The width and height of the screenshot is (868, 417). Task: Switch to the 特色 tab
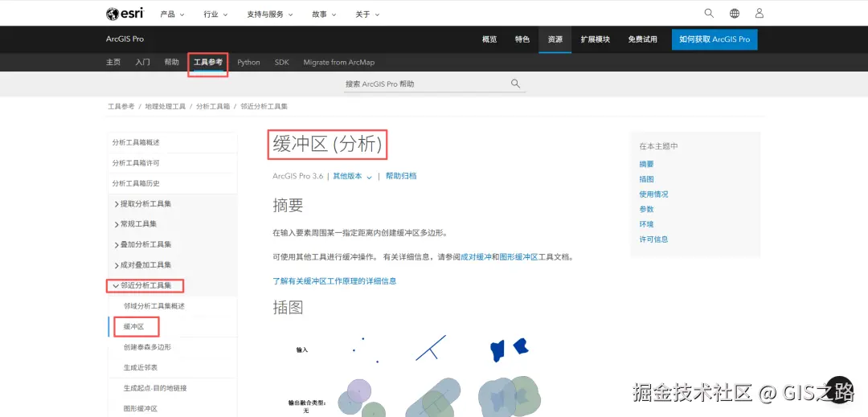(x=522, y=39)
